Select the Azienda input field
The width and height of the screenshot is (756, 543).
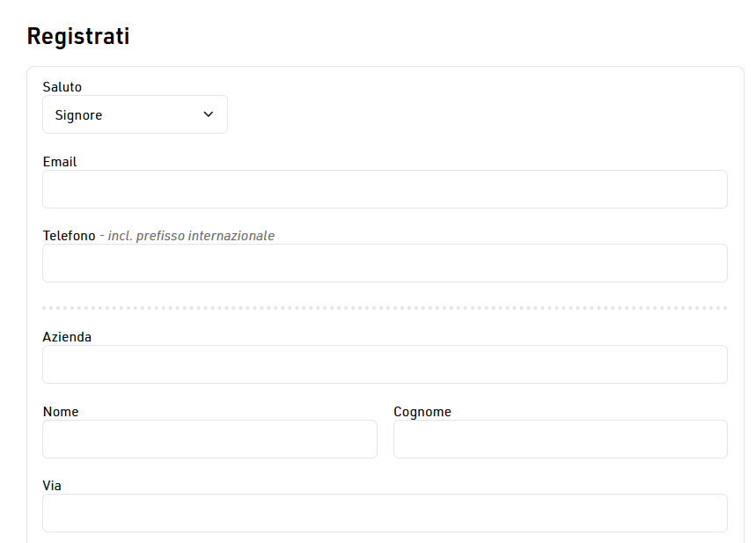pos(385,364)
